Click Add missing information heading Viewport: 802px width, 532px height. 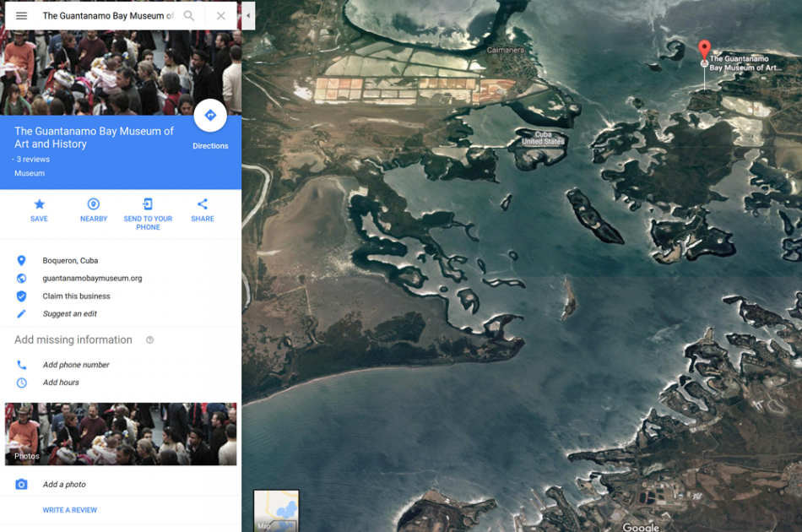[73, 339]
